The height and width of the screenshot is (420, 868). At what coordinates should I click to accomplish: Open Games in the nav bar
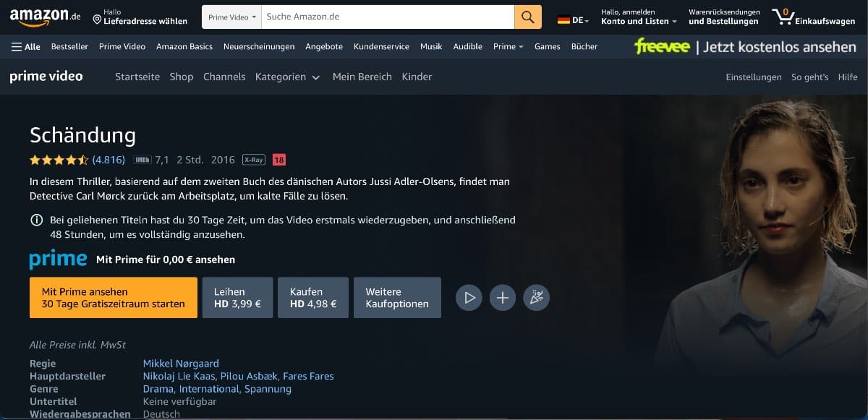548,46
